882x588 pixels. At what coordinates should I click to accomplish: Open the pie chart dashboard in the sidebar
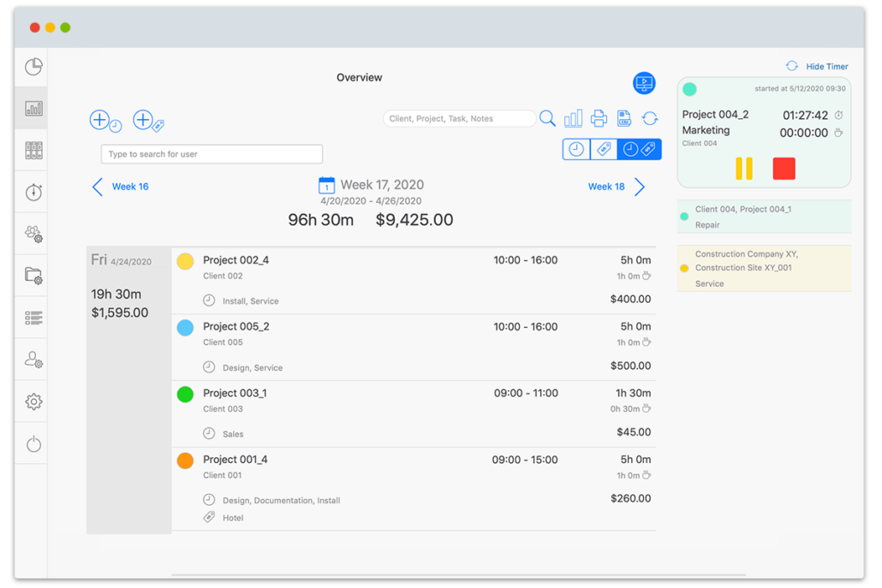click(32, 66)
